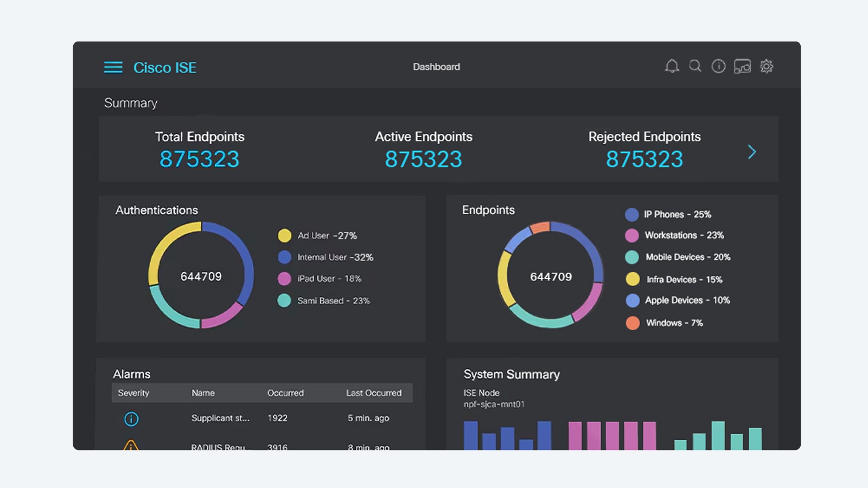Click the pink Workstations legend swatch
Image resolution: width=868 pixels, height=488 pixels.
click(631, 235)
